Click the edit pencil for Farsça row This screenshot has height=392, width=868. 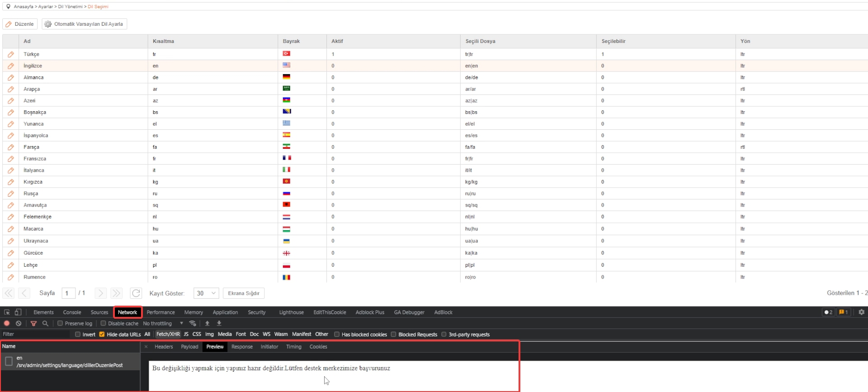coord(11,147)
